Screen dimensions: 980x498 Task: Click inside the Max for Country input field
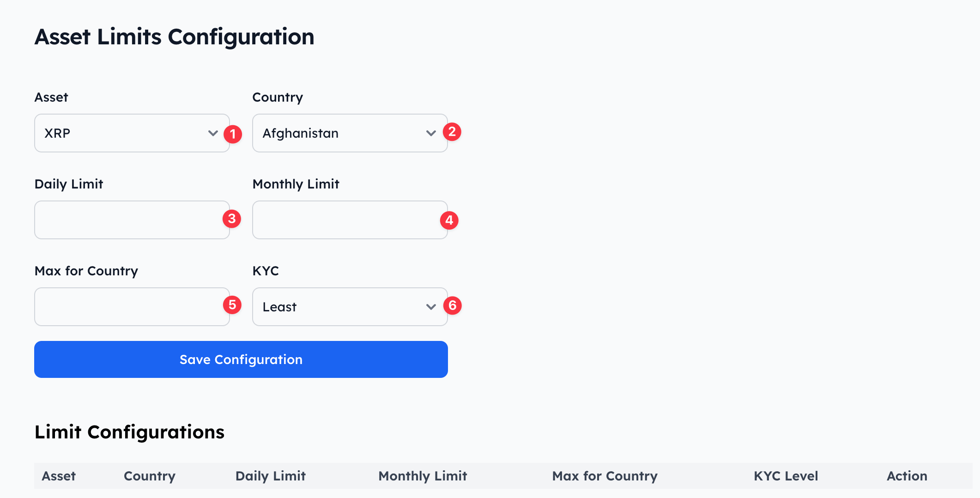(x=132, y=306)
